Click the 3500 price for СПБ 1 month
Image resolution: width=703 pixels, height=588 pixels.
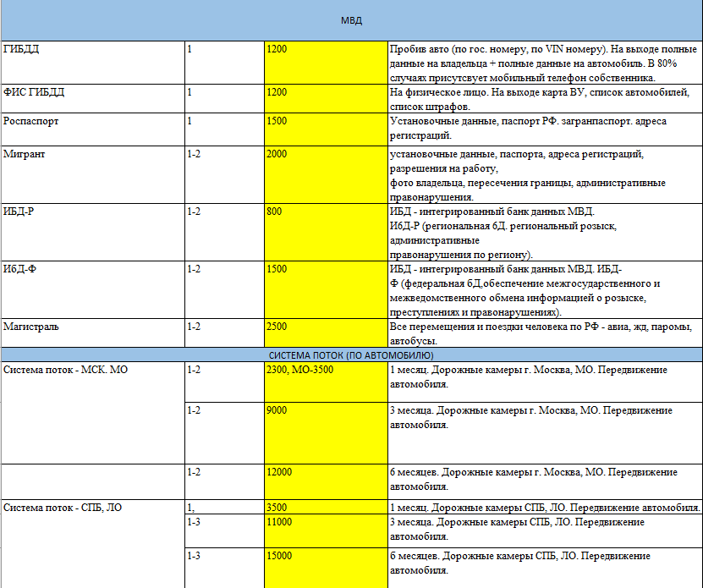pos(326,507)
